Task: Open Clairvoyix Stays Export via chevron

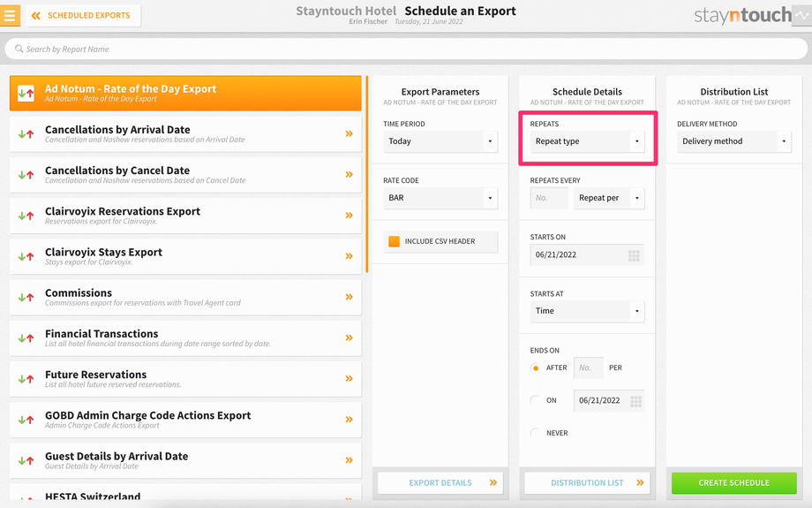Action: coord(349,256)
